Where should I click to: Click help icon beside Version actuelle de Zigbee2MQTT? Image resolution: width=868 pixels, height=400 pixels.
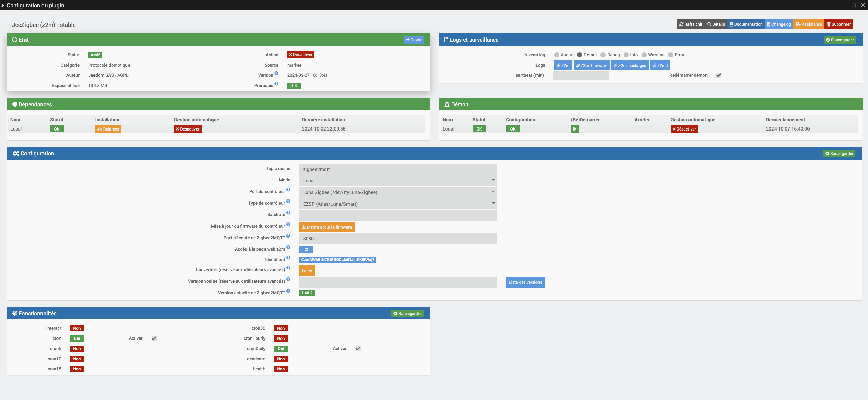[x=288, y=291]
